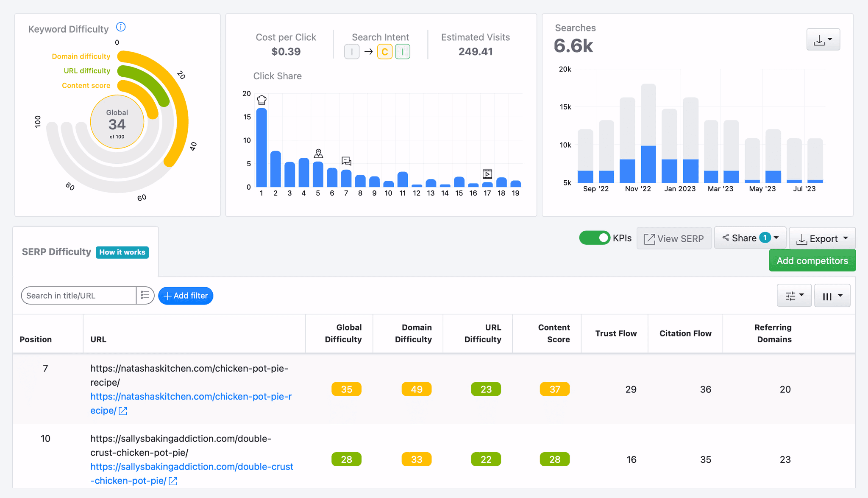Click the chat bubbles icon above bar 7
This screenshot has height=498, width=868.
click(x=346, y=161)
